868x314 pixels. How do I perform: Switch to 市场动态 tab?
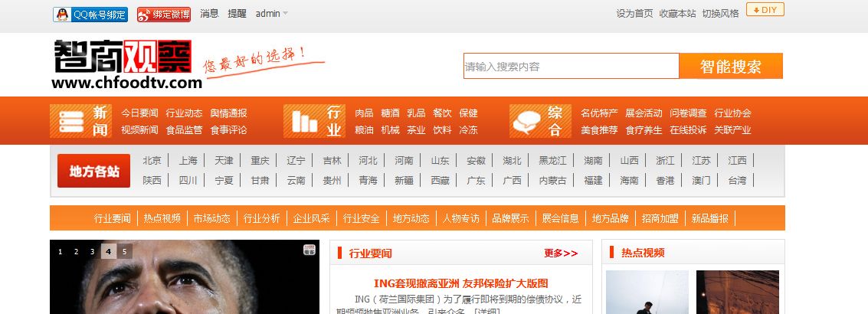[x=212, y=218]
